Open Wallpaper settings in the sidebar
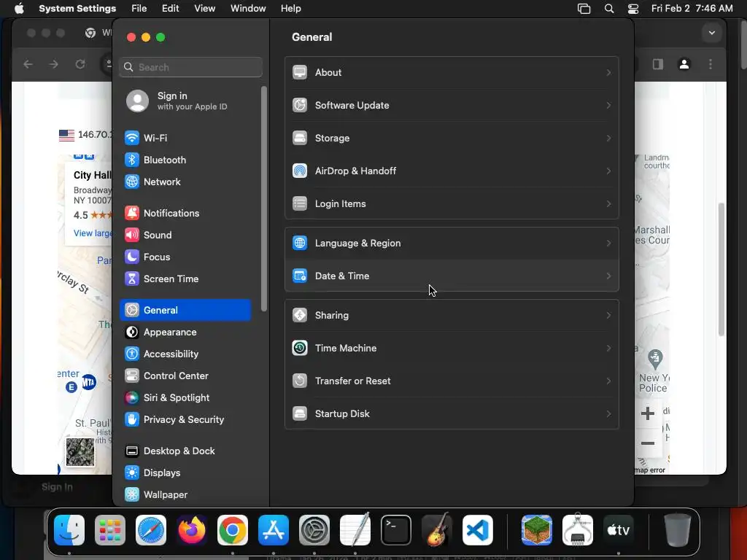The height and width of the screenshot is (560, 747). point(185,495)
